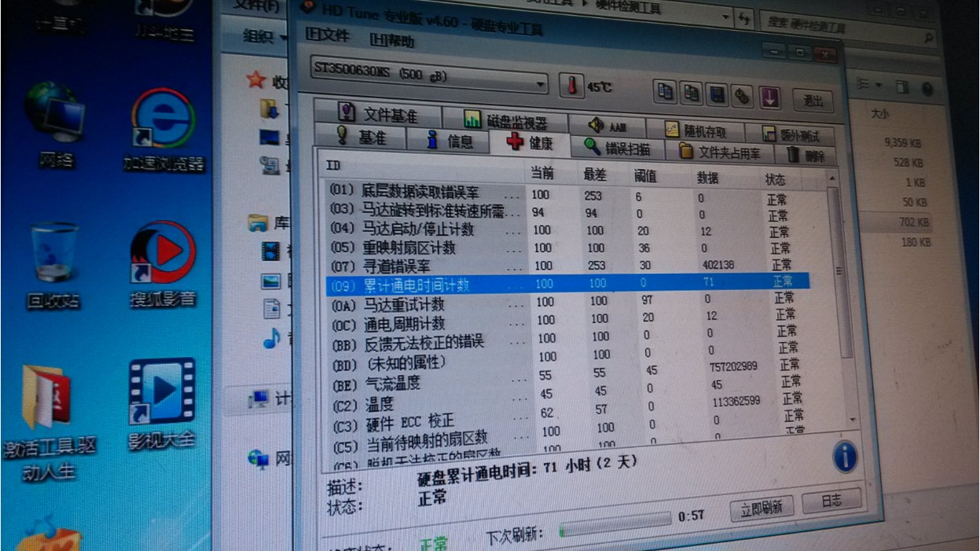Click the temperature thermometer icon
980x551 pixels.
coord(571,85)
